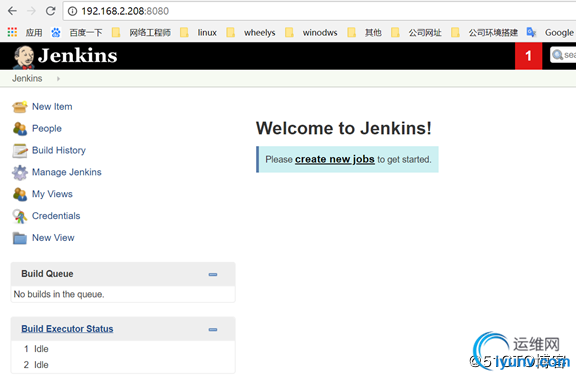Click the Jenkins butler logo icon
Viewport: 576px width, 378px height.
[24, 57]
